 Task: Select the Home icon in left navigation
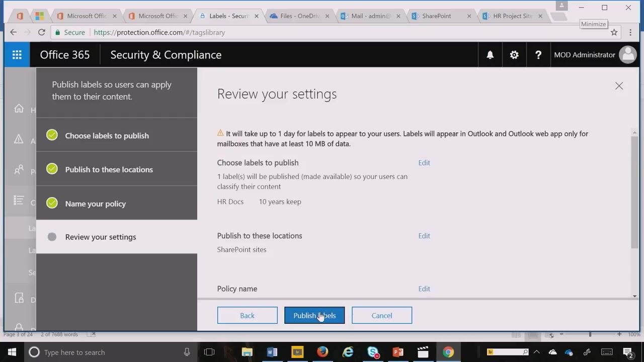click(19, 109)
